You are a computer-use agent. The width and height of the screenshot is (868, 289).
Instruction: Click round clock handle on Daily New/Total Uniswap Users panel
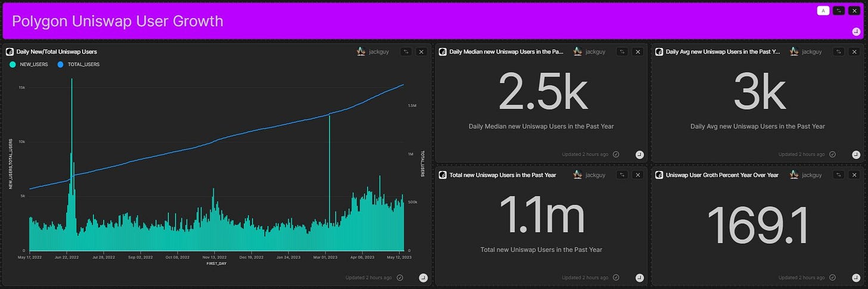coord(423,278)
